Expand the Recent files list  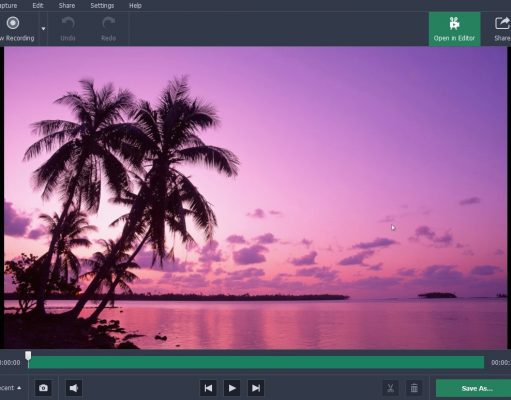[11, 388]
